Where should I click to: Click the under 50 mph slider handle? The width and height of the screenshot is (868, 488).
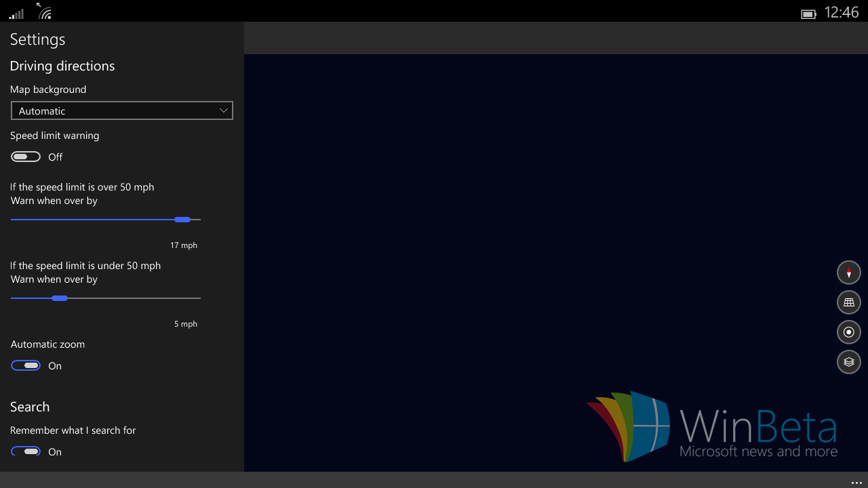click(x=60, y=298)
